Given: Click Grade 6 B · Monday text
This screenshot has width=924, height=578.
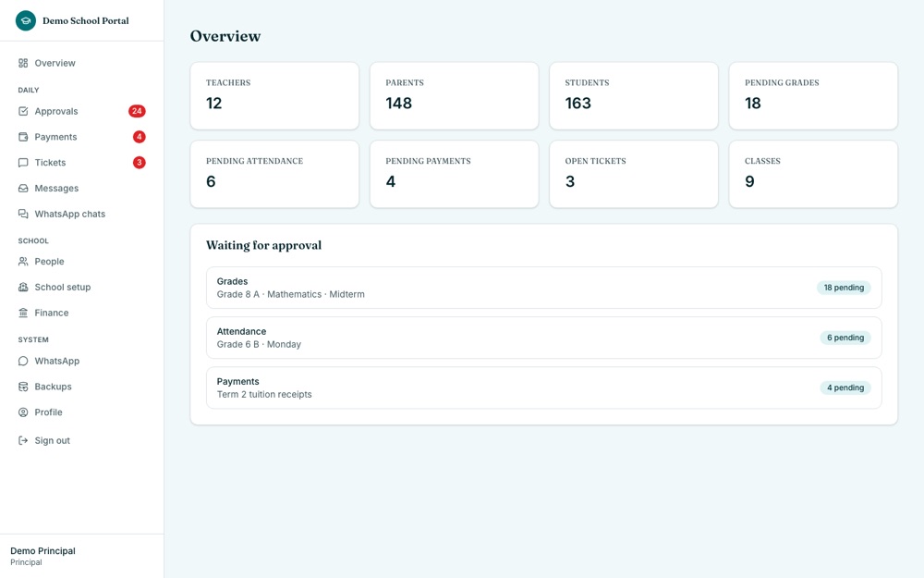Looking at the screenshot, I should point(259,344).
